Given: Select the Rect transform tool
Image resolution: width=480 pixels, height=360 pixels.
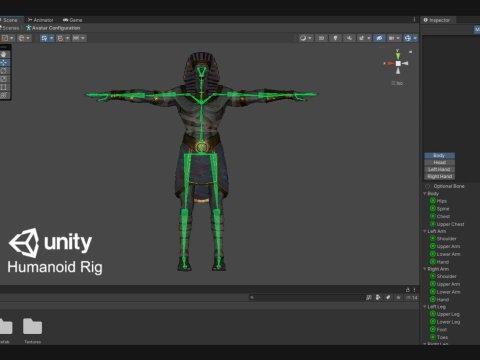Looking at the screenshot, I should (4, 87).
